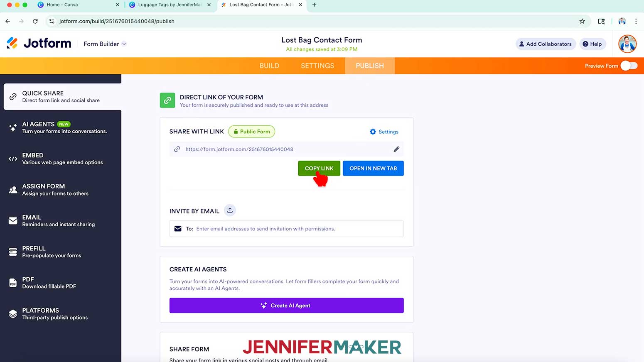Click Add Collaborators button

click(546, 44)
